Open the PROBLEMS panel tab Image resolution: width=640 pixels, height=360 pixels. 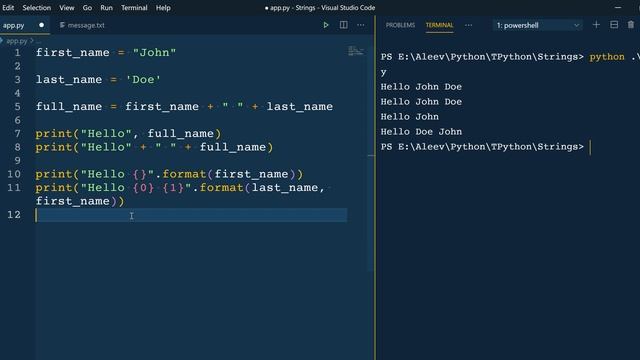tap(400, 25)
